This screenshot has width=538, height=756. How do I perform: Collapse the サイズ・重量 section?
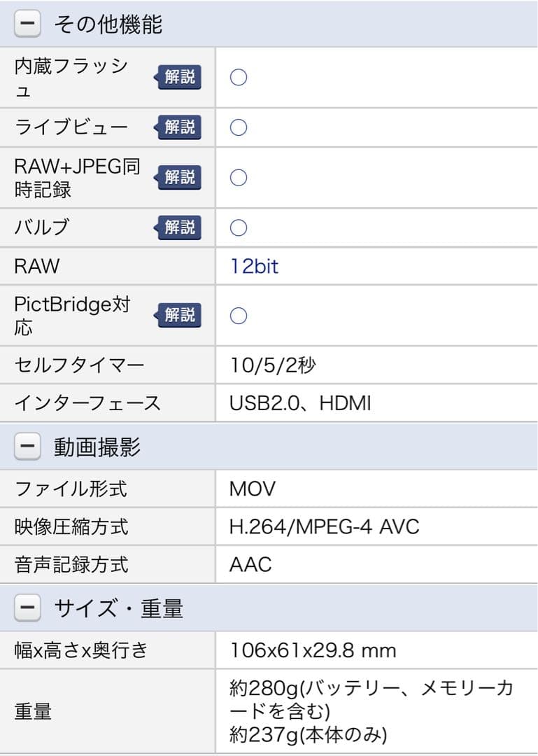[27, 608]
